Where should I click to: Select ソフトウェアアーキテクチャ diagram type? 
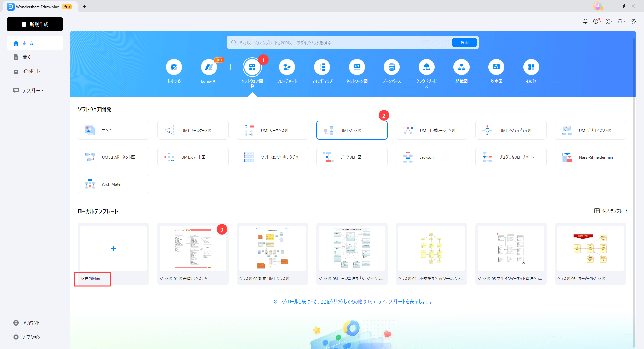click(x=272, y=157)
